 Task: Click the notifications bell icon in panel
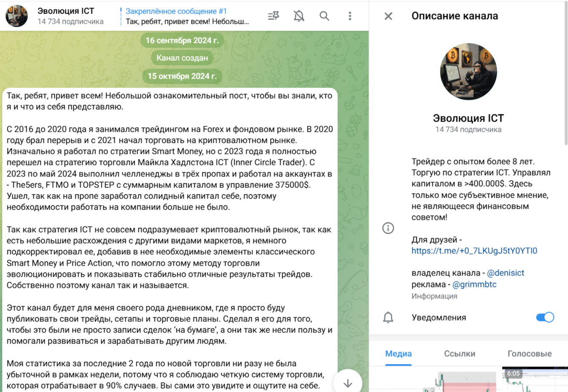tap(388, 318)
